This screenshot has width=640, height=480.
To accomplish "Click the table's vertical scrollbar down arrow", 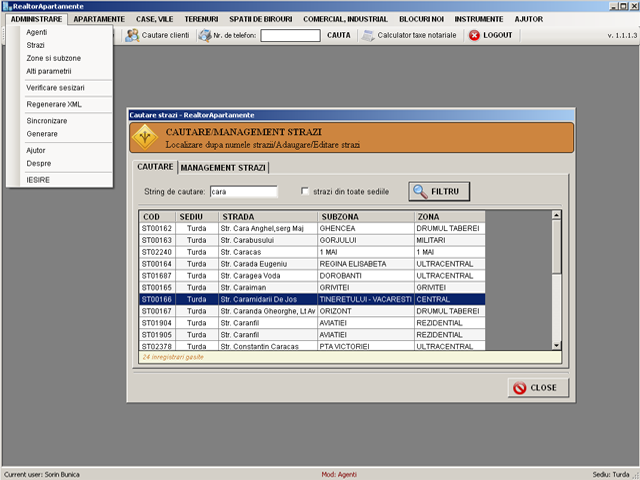I will click(x=557, y=345).
